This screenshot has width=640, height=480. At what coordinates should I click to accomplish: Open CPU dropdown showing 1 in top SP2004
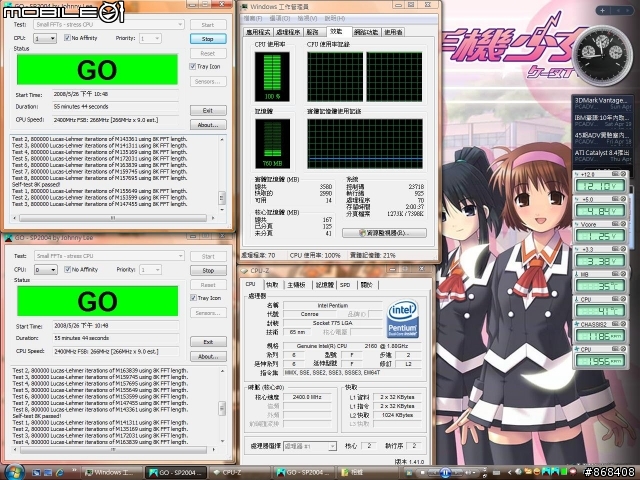(x=45, y=38)
